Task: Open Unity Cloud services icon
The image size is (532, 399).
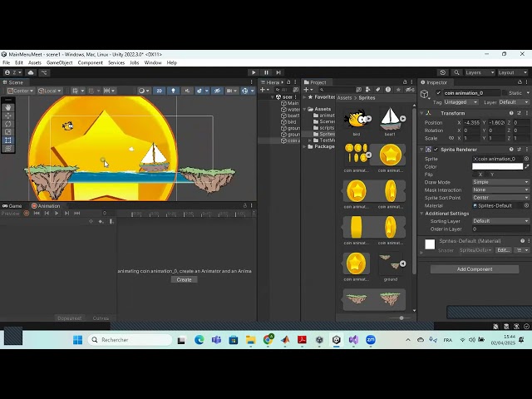Action: (x=31, y=72)
